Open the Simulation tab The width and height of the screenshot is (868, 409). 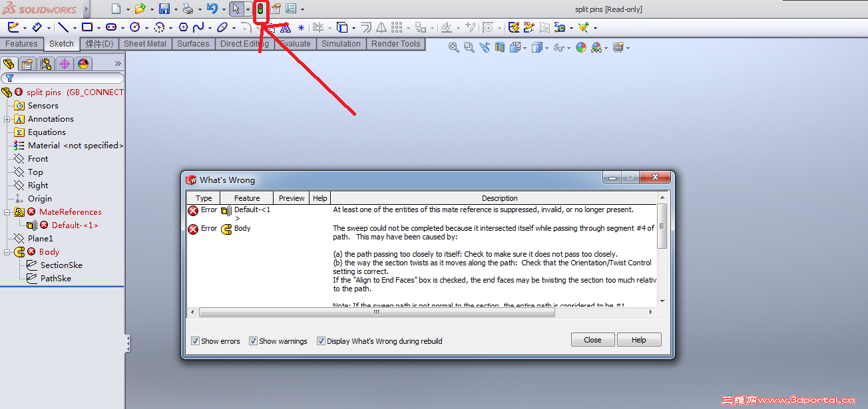pos(341,44)
